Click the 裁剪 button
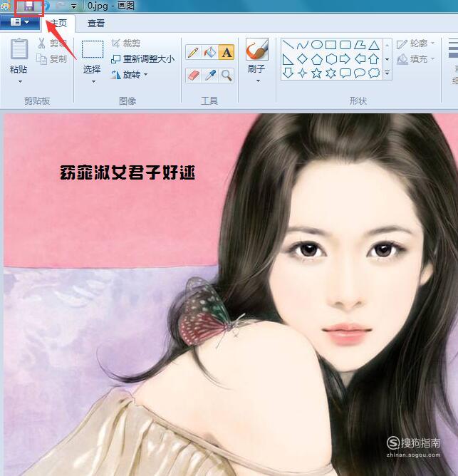Screen dimensions: 458x476 [125, 43]
